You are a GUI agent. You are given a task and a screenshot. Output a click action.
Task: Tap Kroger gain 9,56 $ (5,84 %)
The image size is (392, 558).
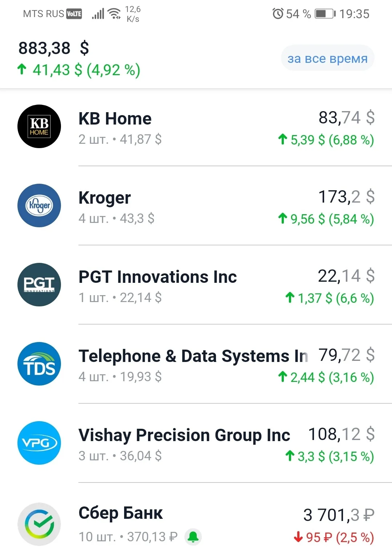[326, 219]
